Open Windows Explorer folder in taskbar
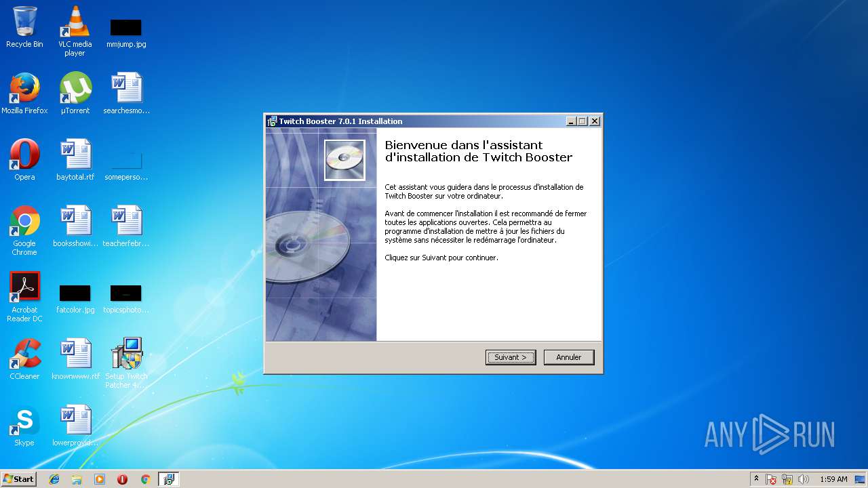 coord(77,479)
